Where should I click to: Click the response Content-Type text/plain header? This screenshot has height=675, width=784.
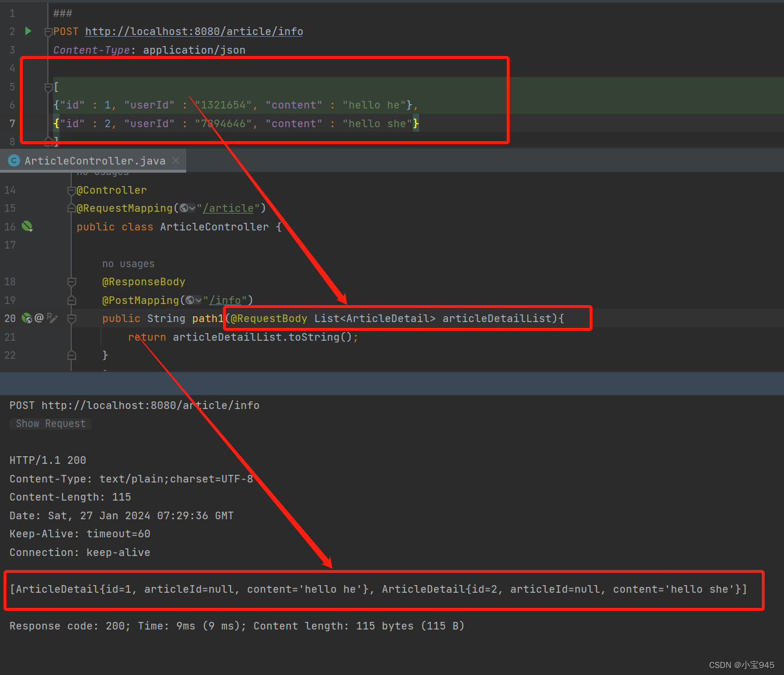131,479
